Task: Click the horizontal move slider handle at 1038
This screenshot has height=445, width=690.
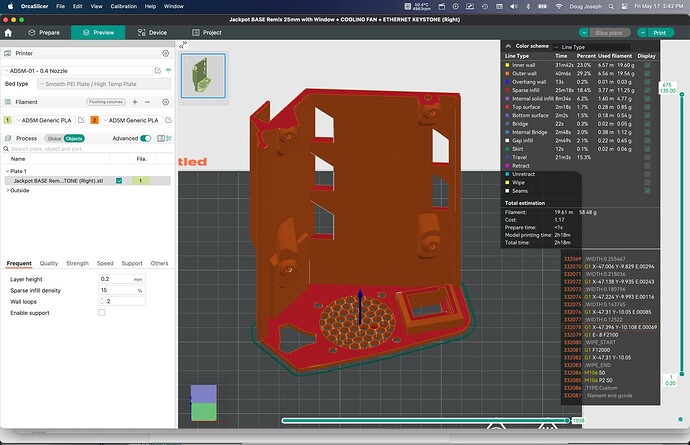Action: (568, 421)
